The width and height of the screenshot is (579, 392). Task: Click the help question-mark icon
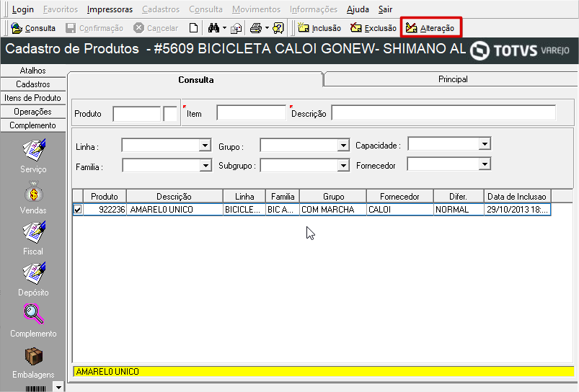(278, 28)
